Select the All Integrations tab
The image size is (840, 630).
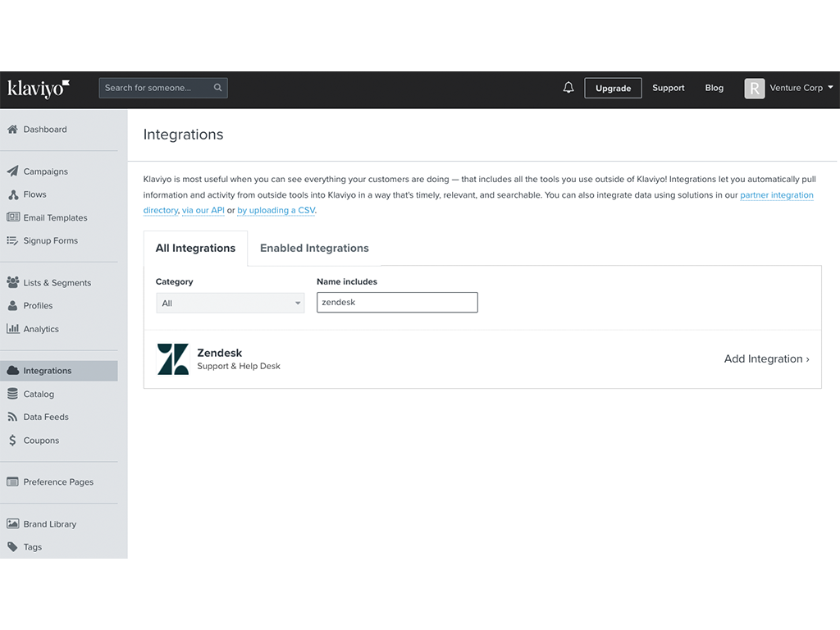point(195,248)
